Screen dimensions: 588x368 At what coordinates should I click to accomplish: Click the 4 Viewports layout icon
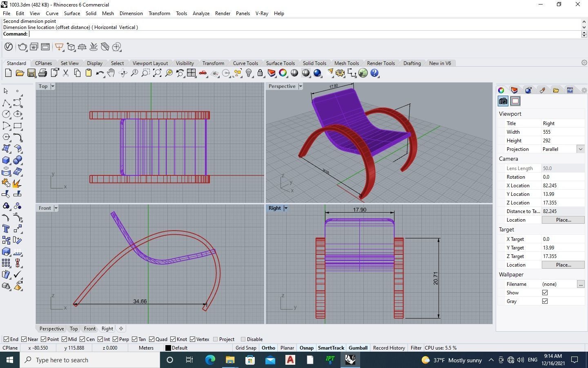point(191,73)
